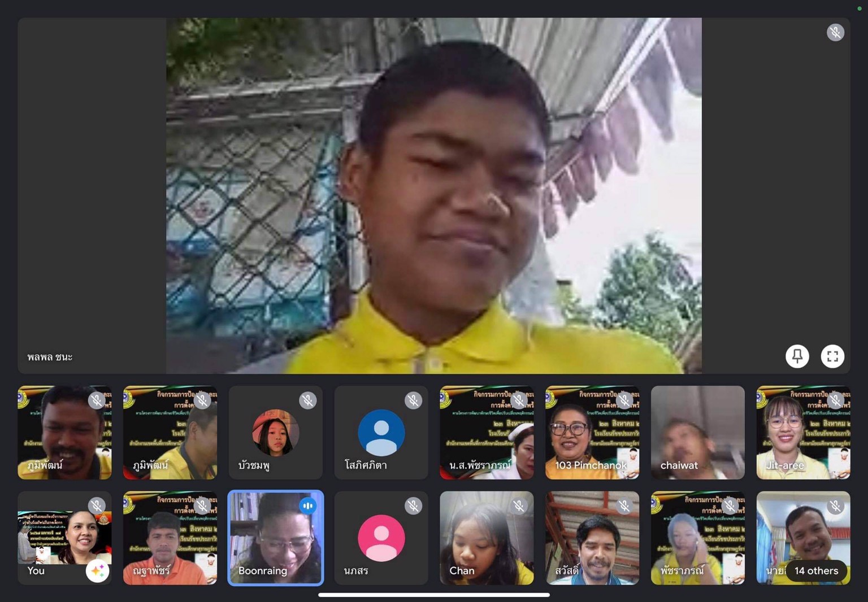Select the พัชราภรณ์ tile in bottom row
This screenshot has width=868, height=602.
(x=697, y=538)
